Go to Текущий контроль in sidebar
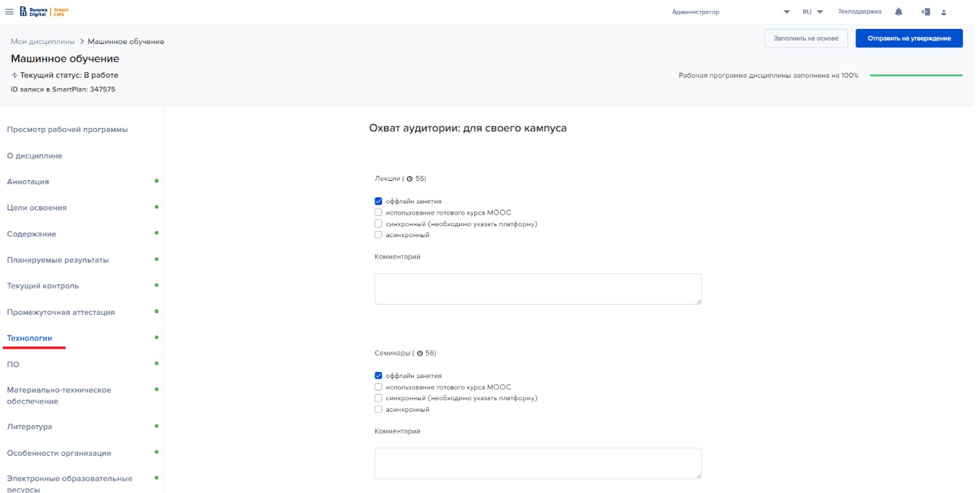980x493 pixels. point(43,286)
